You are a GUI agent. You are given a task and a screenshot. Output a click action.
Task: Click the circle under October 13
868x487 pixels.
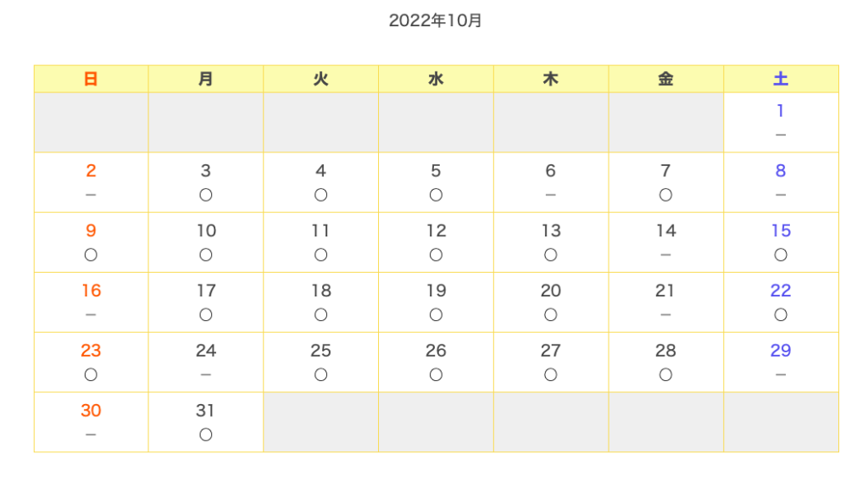pyautogui.click(x=550, y=255)
